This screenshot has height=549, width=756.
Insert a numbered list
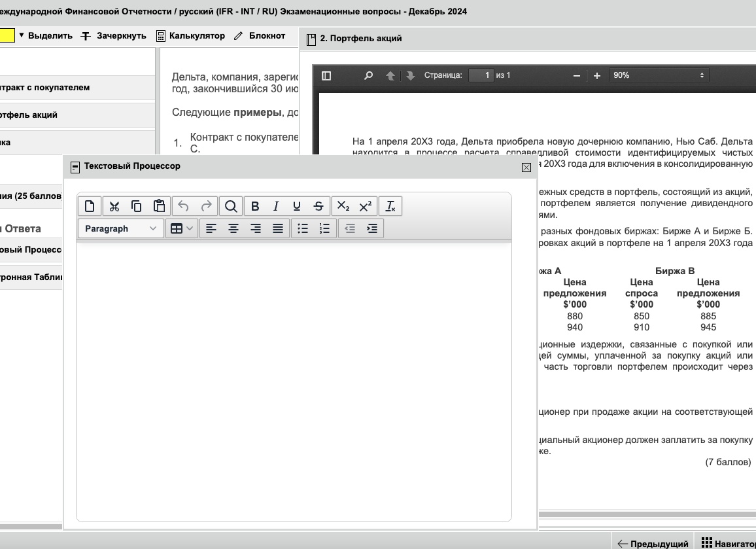pos(324,228)
